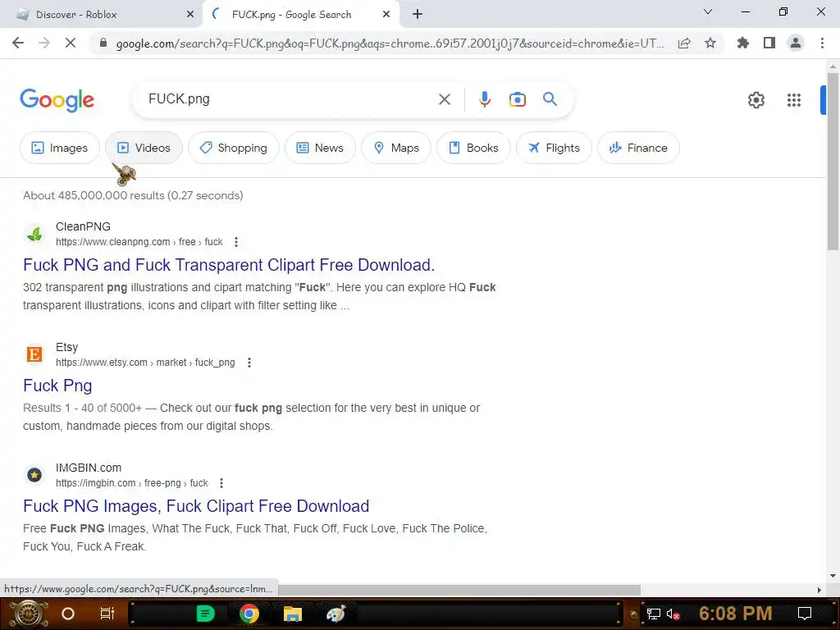Open the Chrome profile avatar
Screen dimensions: 840x630
point(796,43)
